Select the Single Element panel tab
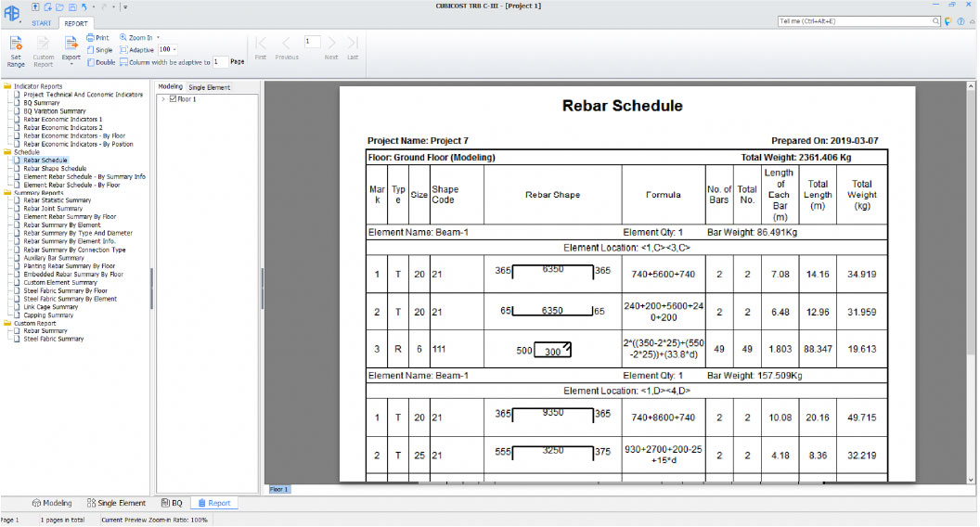This screenshot has width=980, height=527. [x=210, y=87]
